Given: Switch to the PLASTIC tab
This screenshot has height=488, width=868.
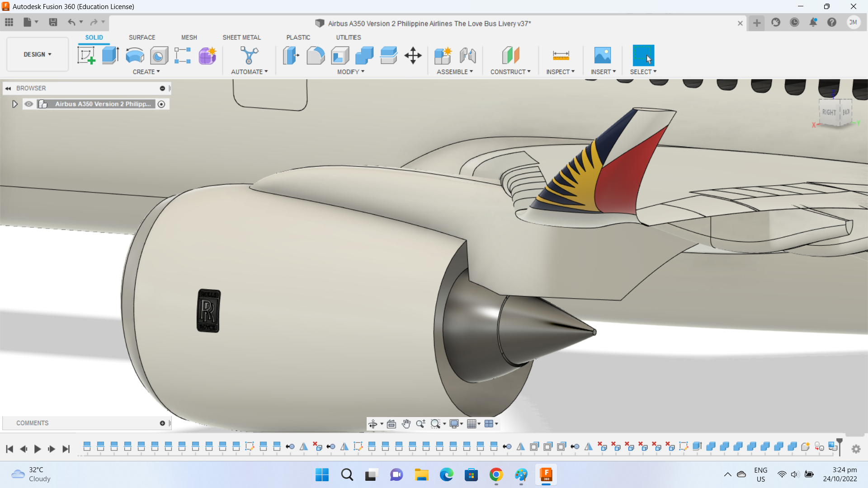Looking at the screenshot, I should tap(298, 38).
